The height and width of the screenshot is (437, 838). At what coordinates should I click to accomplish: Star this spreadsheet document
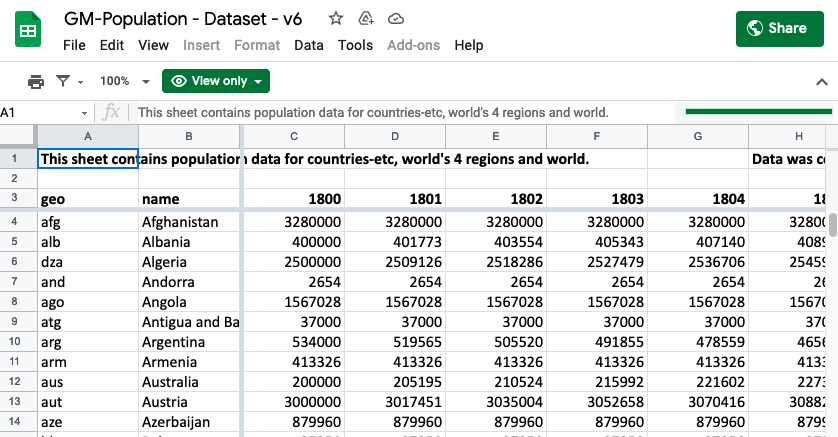336,18
